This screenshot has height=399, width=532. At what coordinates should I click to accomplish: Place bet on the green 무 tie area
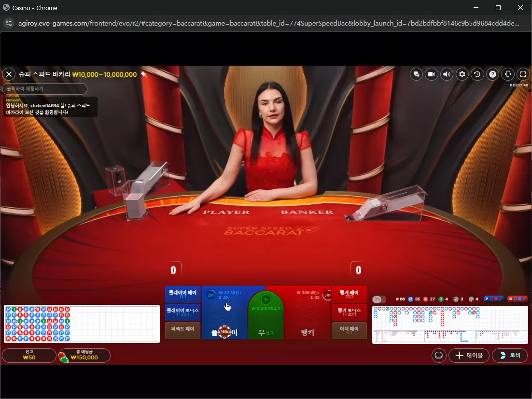(266, 316)
